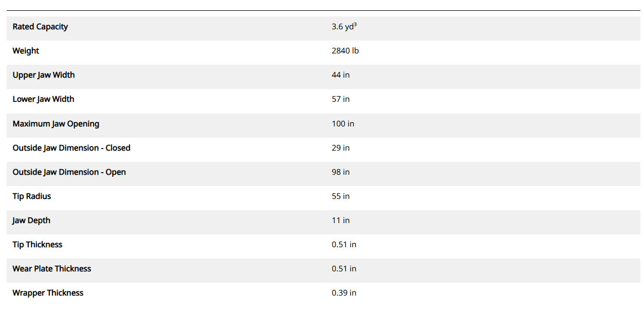644x313 pixels.
Task: Click the Weight row label
Action: point(26,51)
